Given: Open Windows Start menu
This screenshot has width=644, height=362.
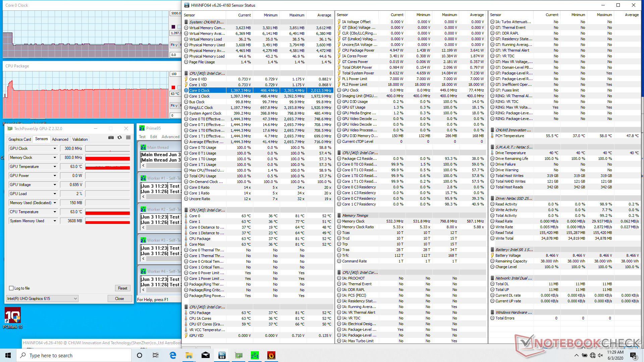Looking at the screenshot, I should [8, 355].
